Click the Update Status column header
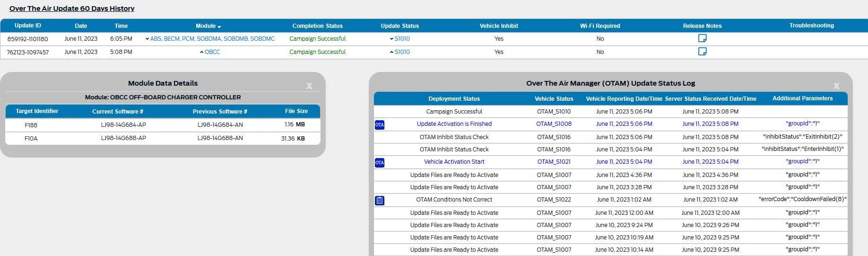868x256 pixels. coord(400,26)
